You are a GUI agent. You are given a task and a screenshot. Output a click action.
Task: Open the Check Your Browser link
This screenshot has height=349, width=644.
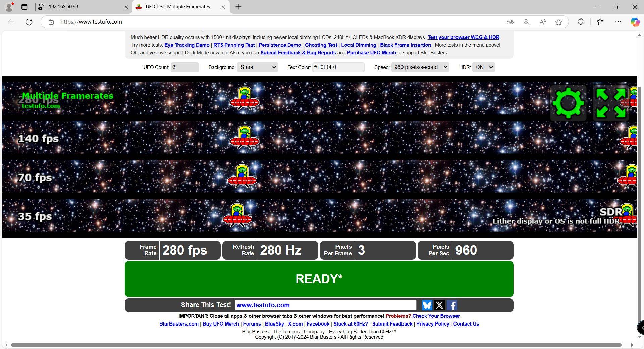point(436,316)
